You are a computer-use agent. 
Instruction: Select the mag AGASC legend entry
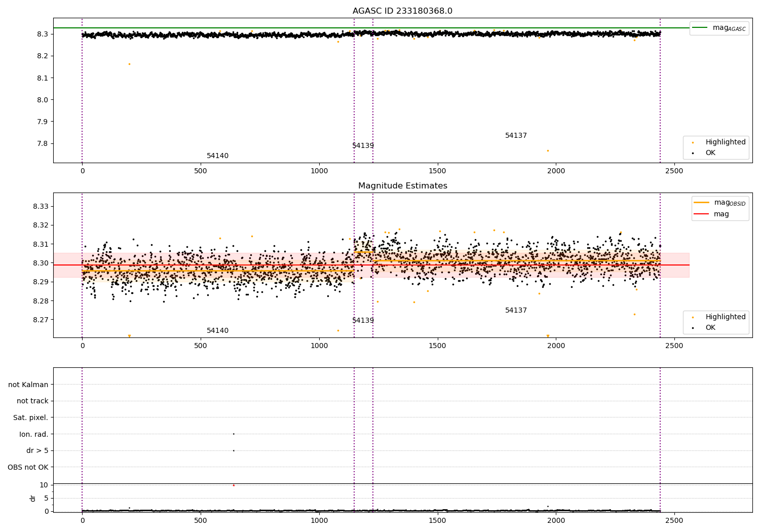click(x=719, y=28)
